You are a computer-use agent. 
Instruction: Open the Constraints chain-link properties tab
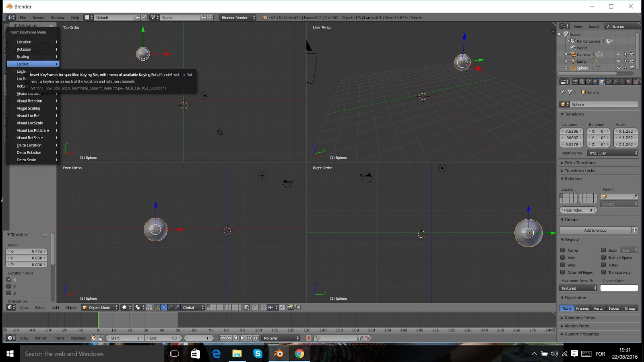(609, 82)
